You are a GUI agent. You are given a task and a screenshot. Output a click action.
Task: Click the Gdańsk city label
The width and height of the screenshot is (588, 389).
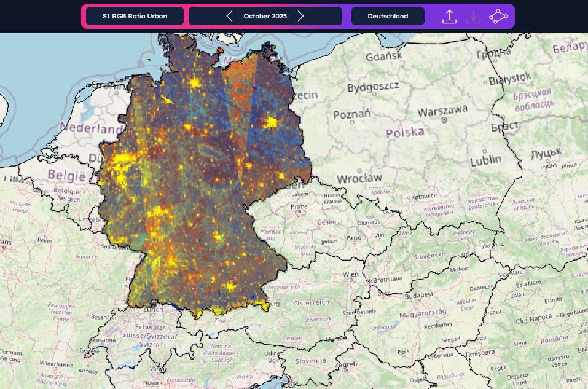point(384,56)
